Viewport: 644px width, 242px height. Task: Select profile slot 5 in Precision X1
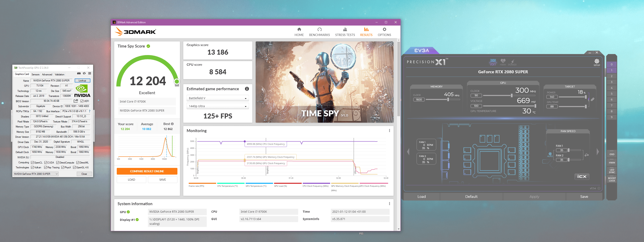point(612,94)
